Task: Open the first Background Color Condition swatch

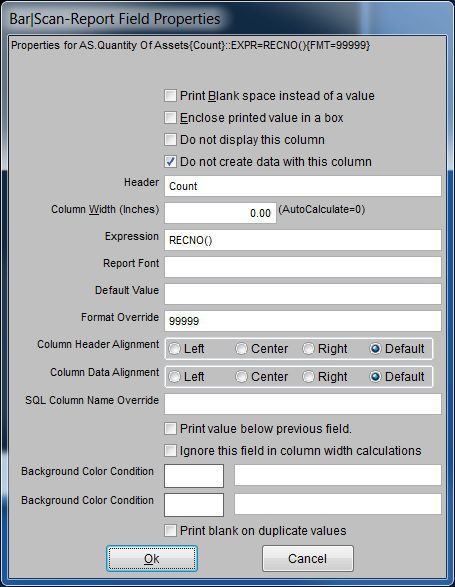Action: pyautogui.click(x=194, y=476)
